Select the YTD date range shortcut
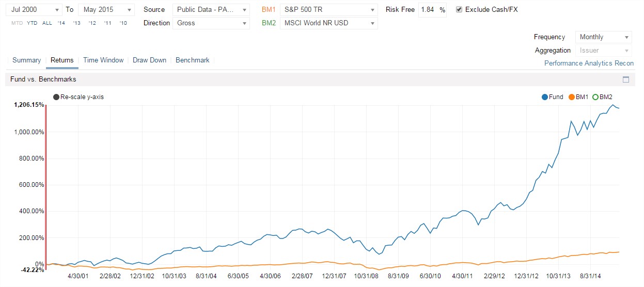644x287 pixels. coord(32,23)
